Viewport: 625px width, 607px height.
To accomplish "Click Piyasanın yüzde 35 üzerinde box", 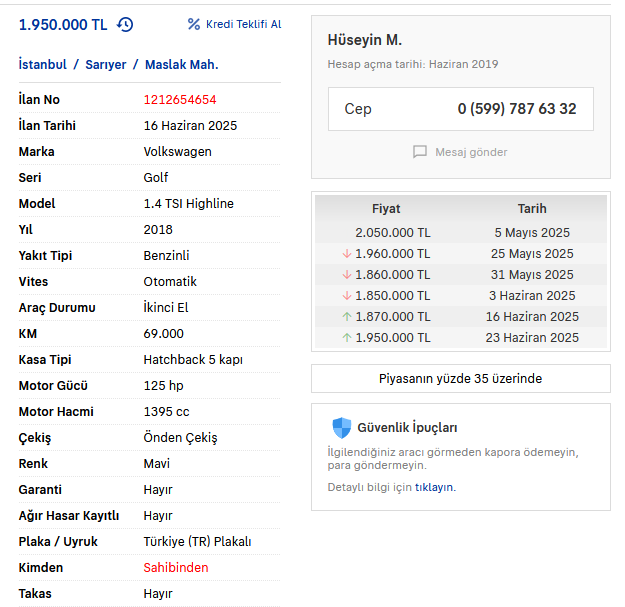I will point(461,379).
